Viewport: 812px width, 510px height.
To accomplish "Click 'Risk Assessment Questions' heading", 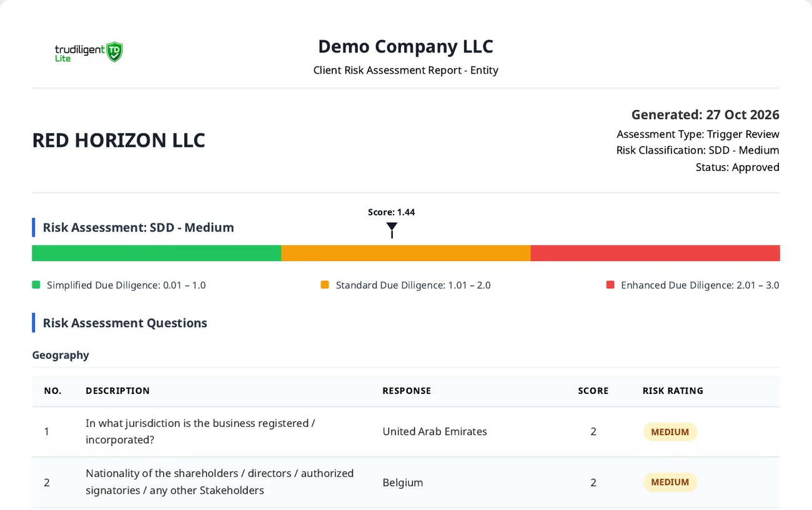I will [125, 323].
